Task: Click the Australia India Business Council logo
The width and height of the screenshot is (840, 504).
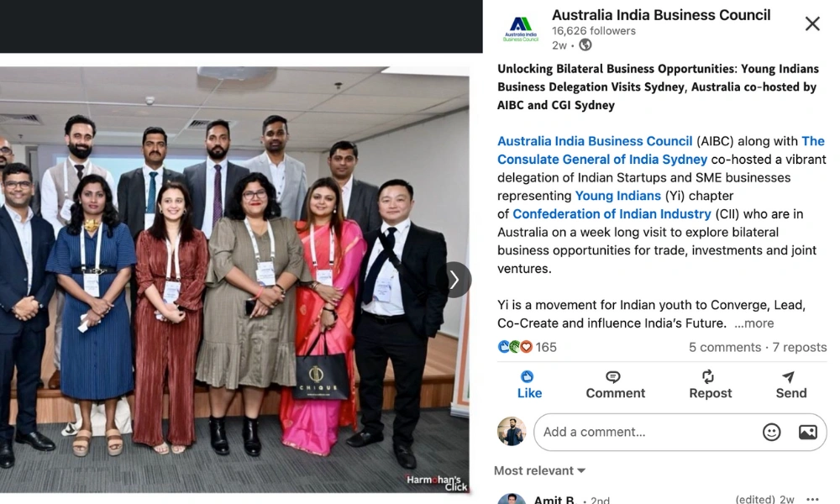Action: pos(521,29)
